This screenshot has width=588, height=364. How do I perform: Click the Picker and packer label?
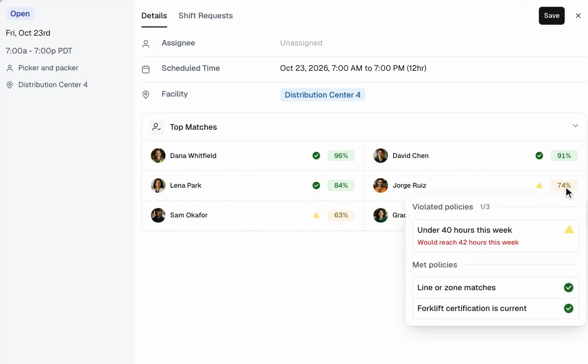(x=49, y=68)
